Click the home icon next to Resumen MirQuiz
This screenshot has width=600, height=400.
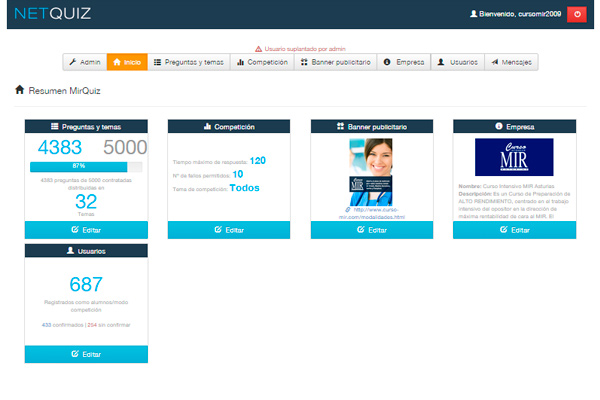click(x=20, y=90)
